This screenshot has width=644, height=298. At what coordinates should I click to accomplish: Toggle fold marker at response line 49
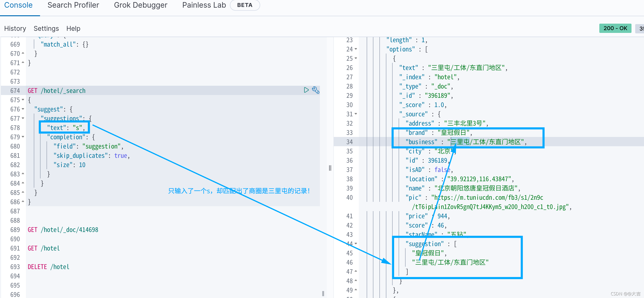(x=356, y=290)
